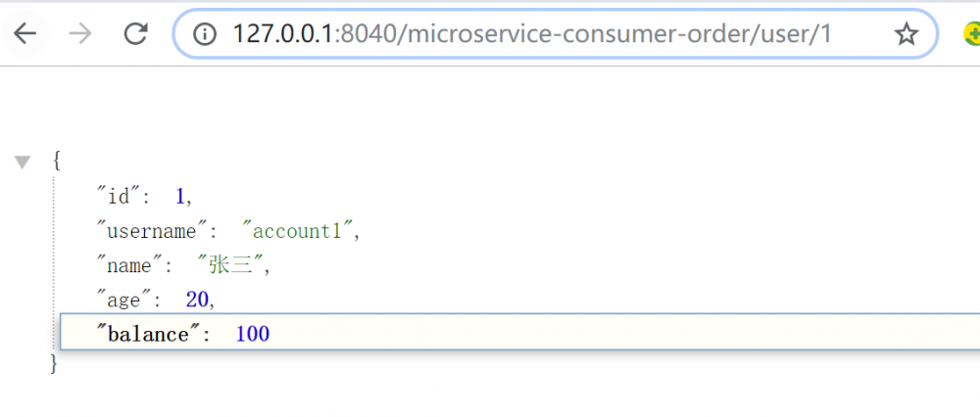Select the age value 20
This screenshot has height=417, width=980.
click(197, 300)
